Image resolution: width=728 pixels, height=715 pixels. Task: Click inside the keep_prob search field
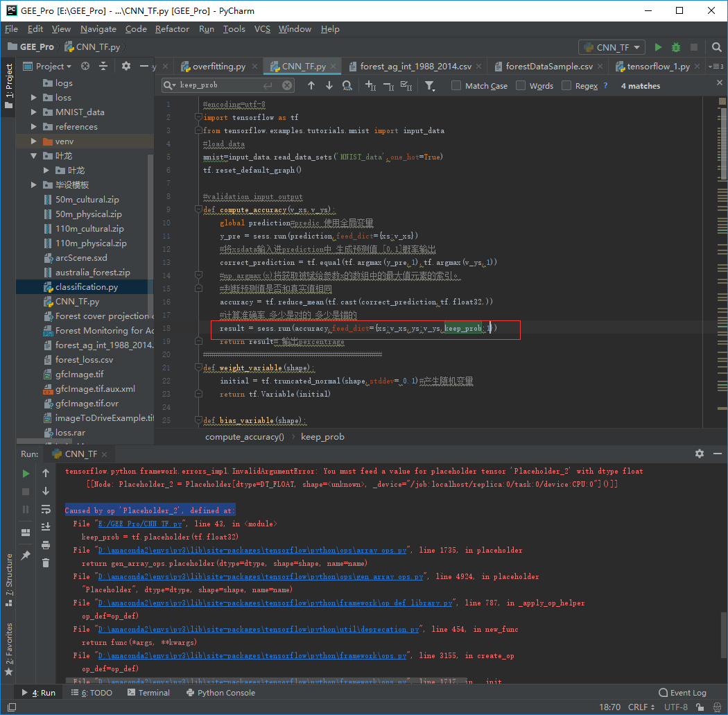click(208, 85)
